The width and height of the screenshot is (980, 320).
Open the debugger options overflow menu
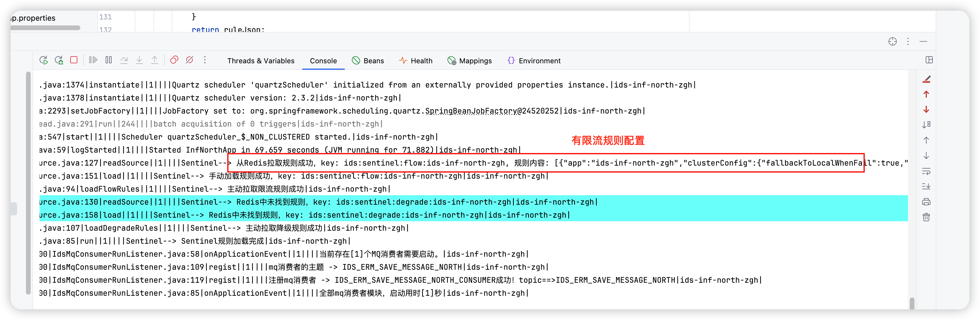[x=205, y=60]
